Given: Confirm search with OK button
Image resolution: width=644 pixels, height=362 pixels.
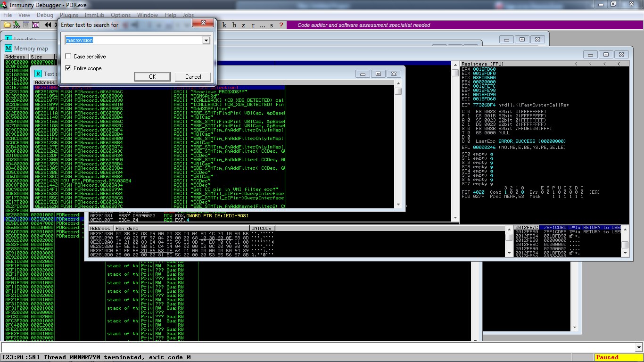Looking at the screenshot, I should click(152, 76).
